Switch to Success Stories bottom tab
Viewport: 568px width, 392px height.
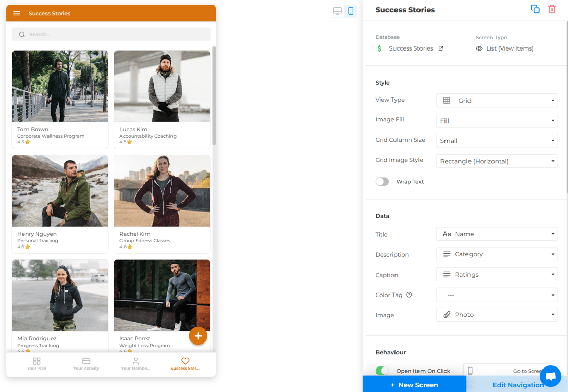[x=185, y=364]
